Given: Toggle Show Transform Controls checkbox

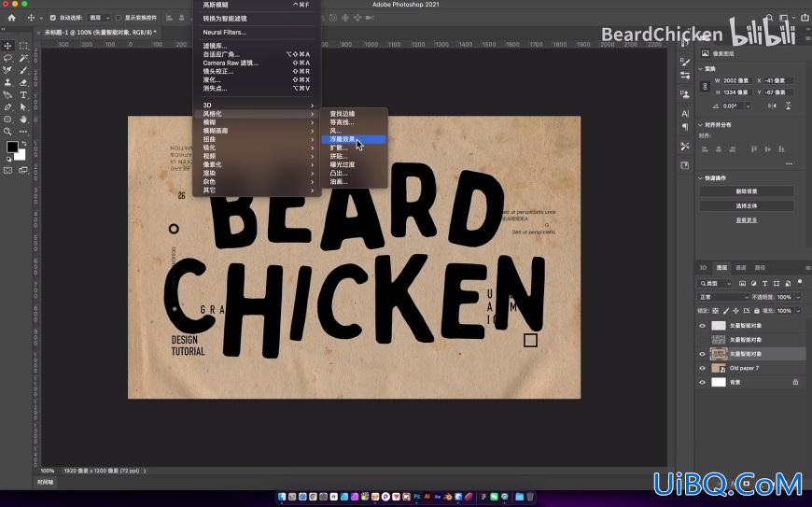Looking at the screenshot, I should point(119,18).
